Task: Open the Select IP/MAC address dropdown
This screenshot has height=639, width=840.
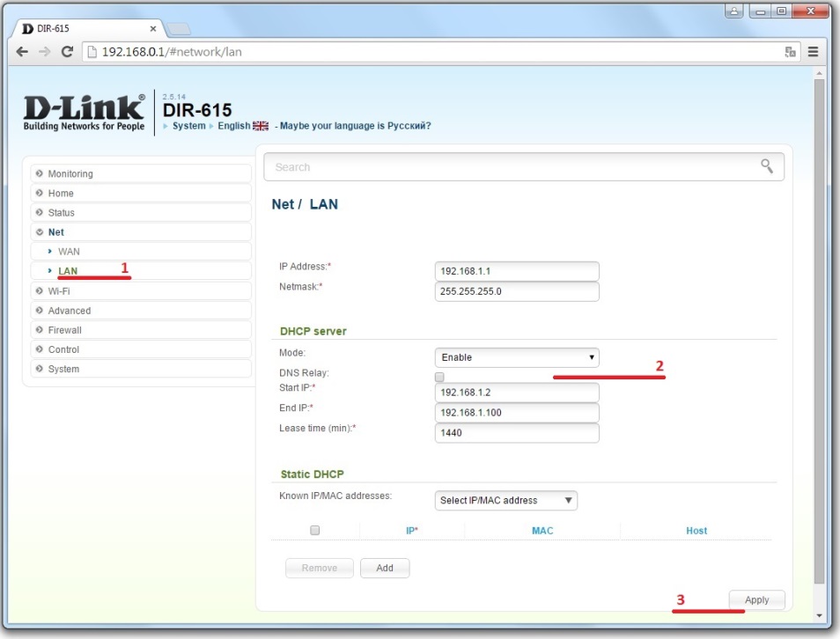Action: (x=505, y=500)
